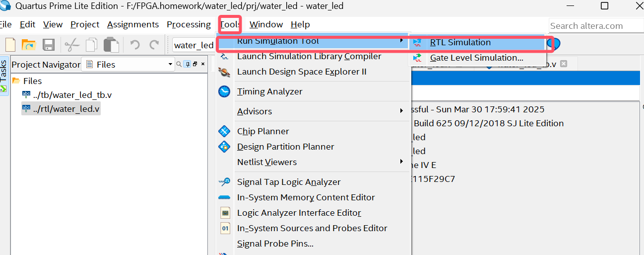This screenshot has width=644, height=255.
Task: Open Design Partition Planner entry
Action: click(x=286, y=147)
